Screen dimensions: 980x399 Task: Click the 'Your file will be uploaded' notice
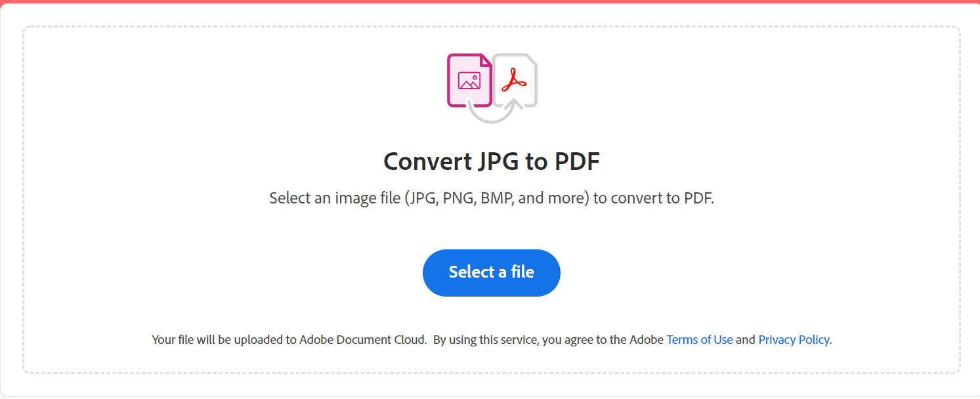pyautogui.click(x=223, y=340)
